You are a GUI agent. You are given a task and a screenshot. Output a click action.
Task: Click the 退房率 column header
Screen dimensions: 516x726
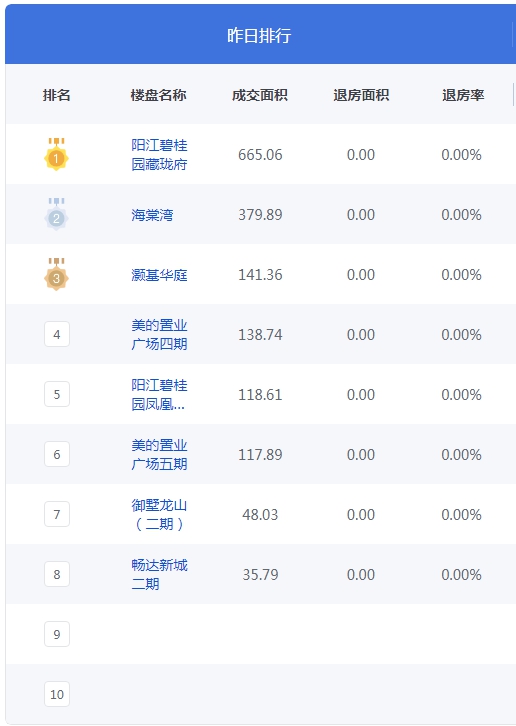pos(463,95)
